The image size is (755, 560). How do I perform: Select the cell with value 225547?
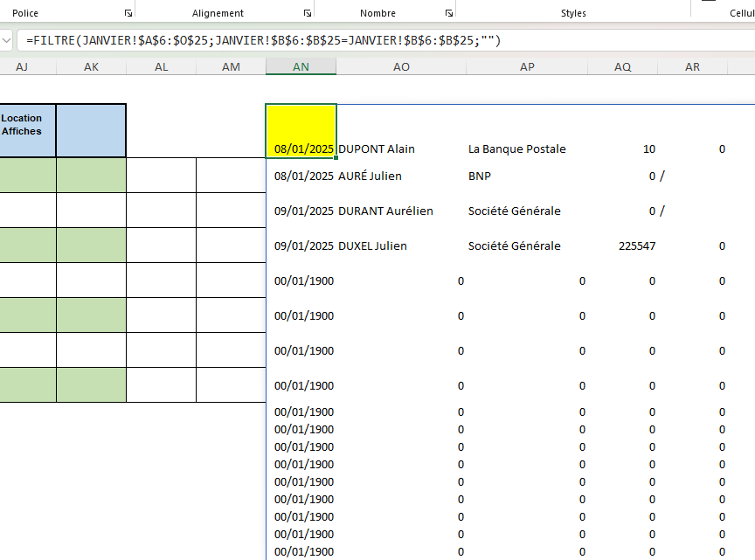click(x=636, y=246)
